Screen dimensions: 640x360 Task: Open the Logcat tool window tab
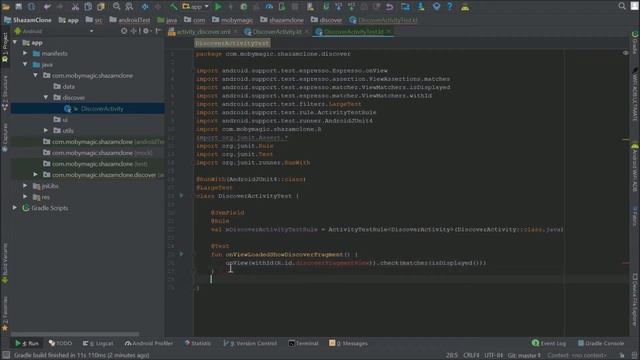click(98, 343)
